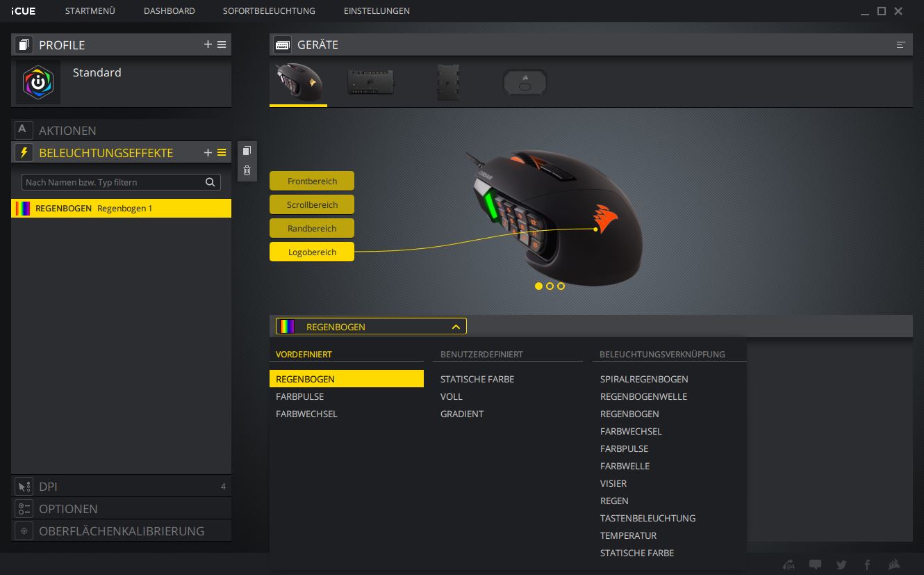The height and width of the screenshot is (575, 924).
Task: Open the Profile list menu icon
Action: coord(222,44)
